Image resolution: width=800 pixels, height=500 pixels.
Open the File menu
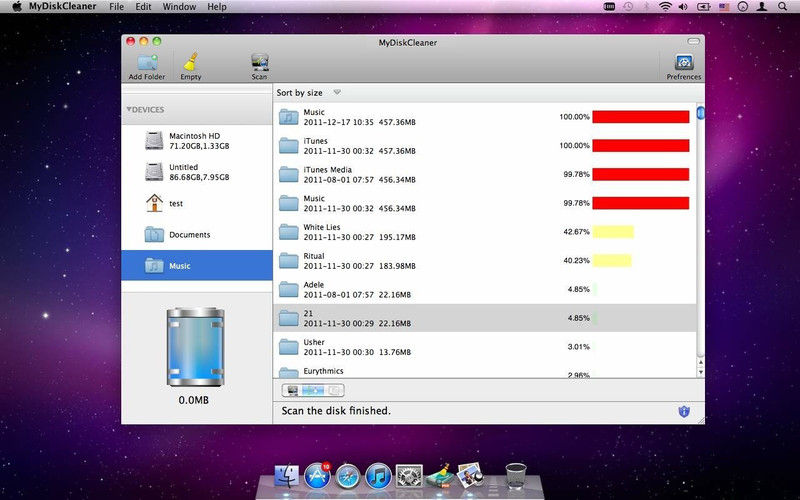tap(116, 7)
